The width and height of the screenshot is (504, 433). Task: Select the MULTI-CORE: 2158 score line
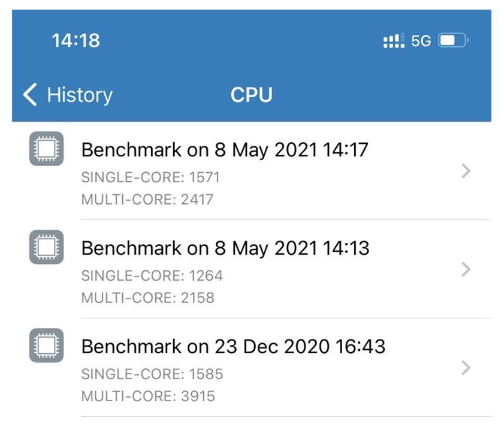click(x=148, y=297)
